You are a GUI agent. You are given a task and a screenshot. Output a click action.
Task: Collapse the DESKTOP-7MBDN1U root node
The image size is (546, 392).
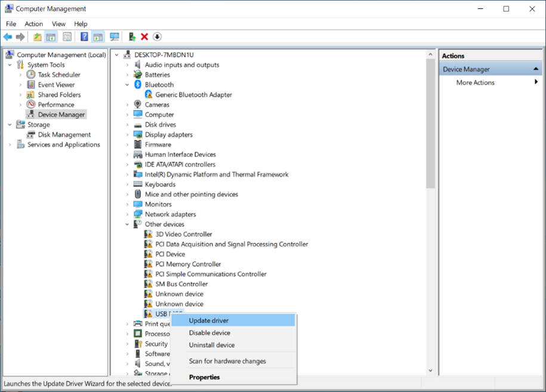tap(116, 55)
